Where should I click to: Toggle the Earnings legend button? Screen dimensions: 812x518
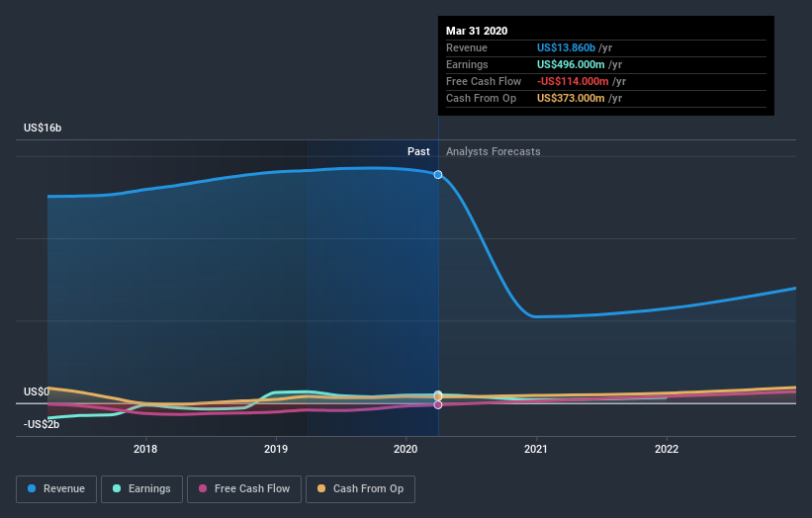click(141, 489)
